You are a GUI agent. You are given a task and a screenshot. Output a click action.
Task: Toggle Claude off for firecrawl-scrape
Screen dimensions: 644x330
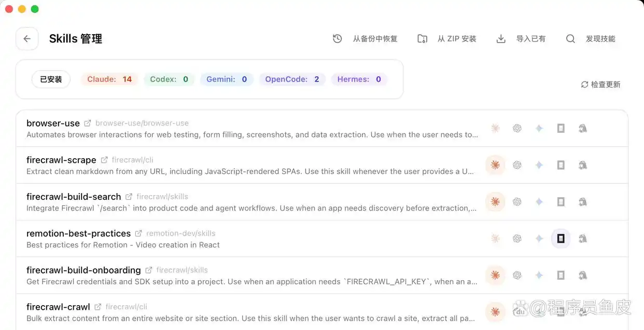pos(495,165)
